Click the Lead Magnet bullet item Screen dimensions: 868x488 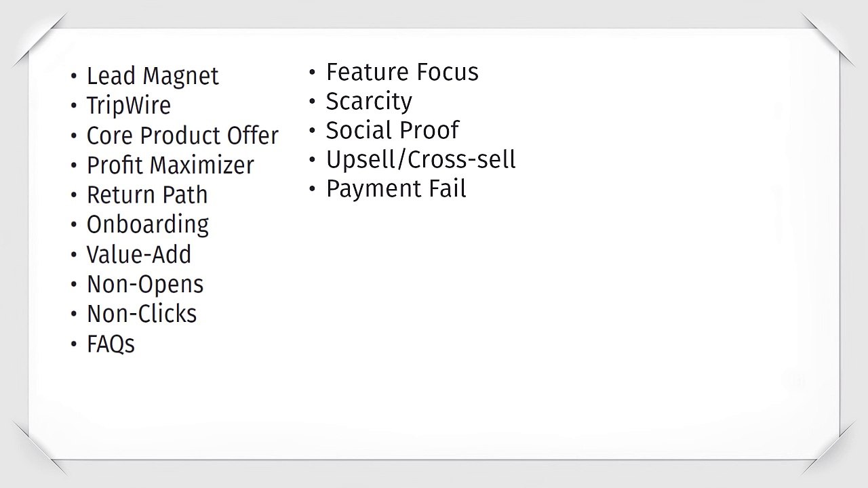[x=153, y=77]
